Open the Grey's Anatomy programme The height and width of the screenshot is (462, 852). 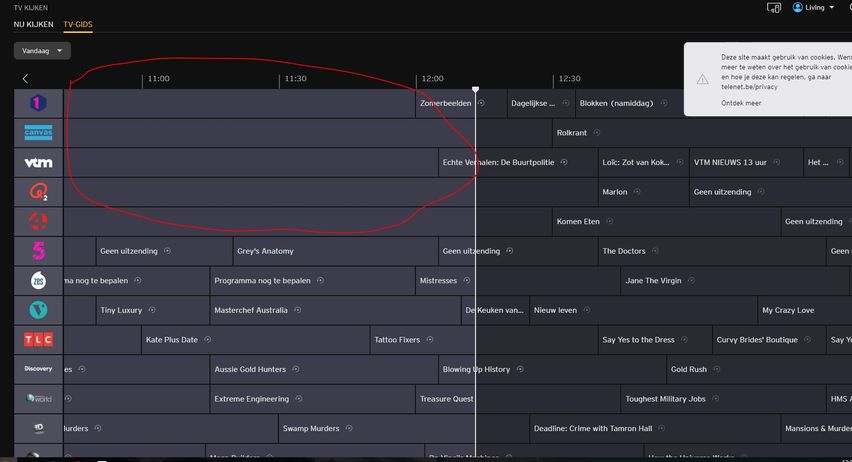pos(265,251)
